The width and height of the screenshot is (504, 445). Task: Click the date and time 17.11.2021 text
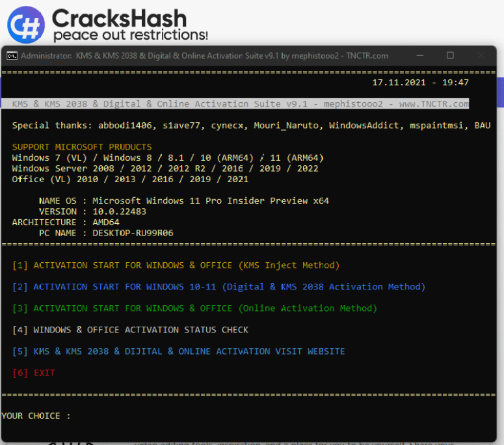click(x=419, y=83)
